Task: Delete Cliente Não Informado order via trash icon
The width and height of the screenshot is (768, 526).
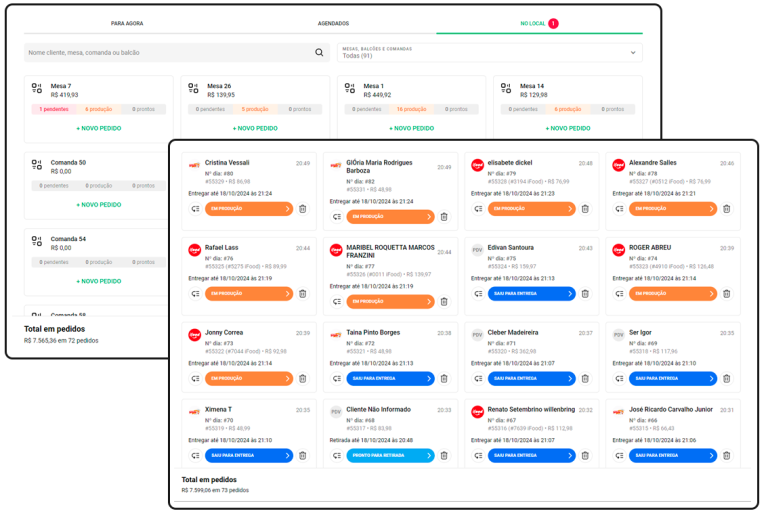Action: [444, 455]
